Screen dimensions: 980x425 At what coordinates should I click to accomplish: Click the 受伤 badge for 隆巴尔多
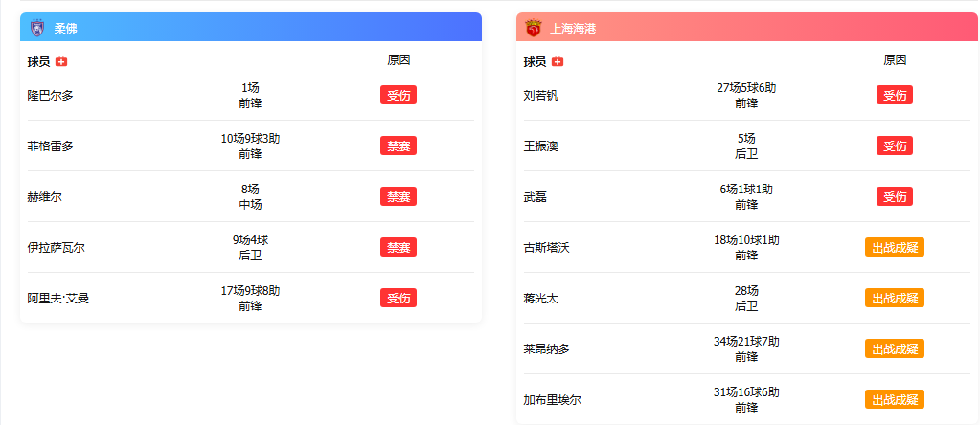coord(399,95)
